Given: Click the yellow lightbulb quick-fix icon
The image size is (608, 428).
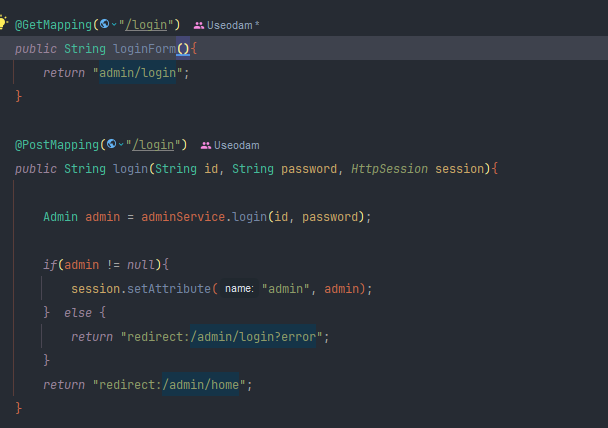Looking at the screenshot, I should [3, 22].
